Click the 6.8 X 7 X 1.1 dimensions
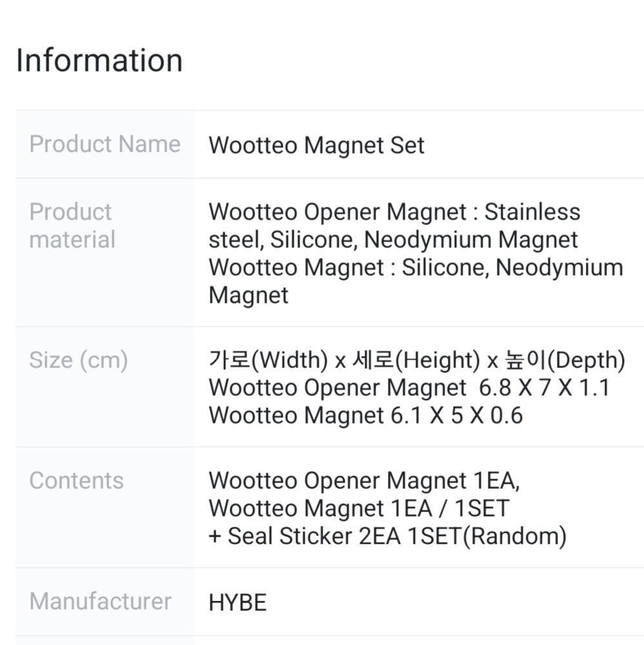644x645 pixels. [545, 387]
